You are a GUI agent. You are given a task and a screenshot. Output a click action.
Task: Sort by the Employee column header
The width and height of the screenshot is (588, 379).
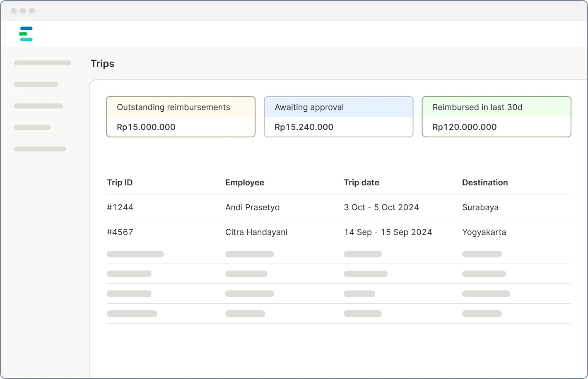pyautogui.click(x=245, y=182)
